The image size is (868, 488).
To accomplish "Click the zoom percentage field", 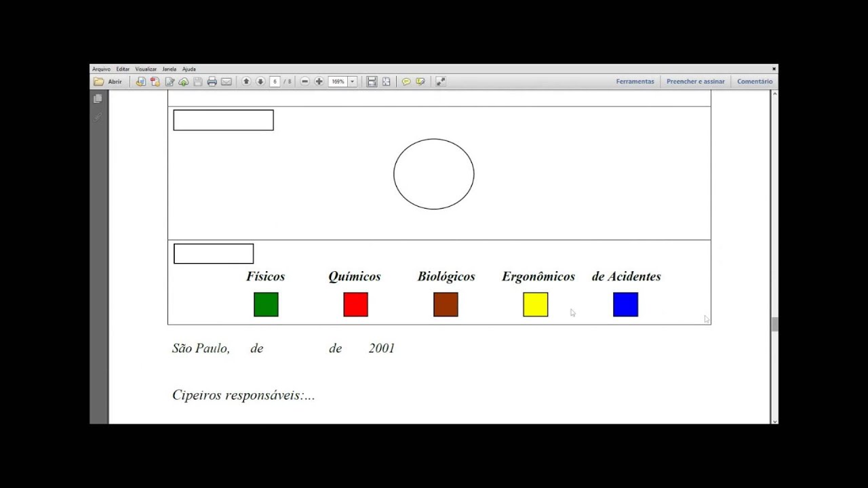I will coord(338,81).
